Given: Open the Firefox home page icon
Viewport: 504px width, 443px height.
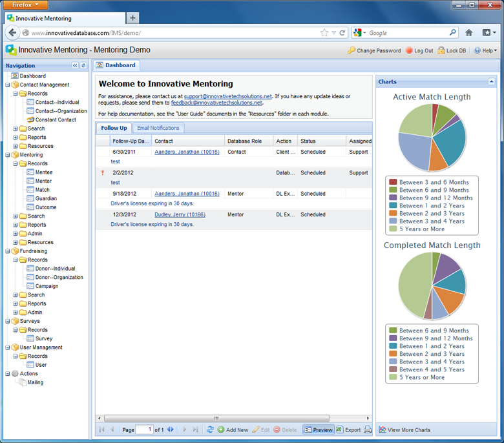Looking at the screenshot, I should 469,33.
